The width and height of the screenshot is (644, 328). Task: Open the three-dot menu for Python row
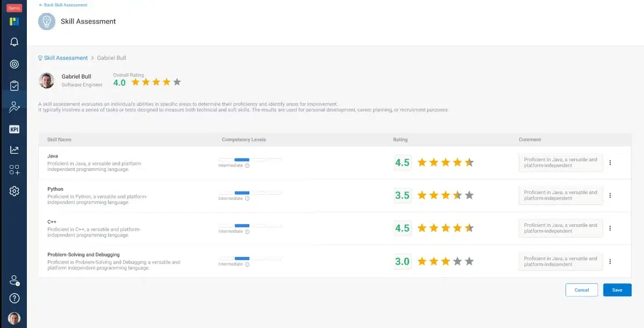[x=610, y=196]
